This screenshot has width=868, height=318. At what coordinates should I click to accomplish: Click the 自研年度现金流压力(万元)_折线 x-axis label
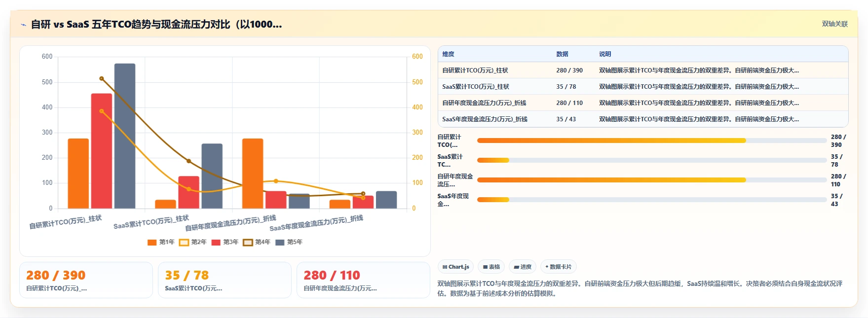point(230,223)
